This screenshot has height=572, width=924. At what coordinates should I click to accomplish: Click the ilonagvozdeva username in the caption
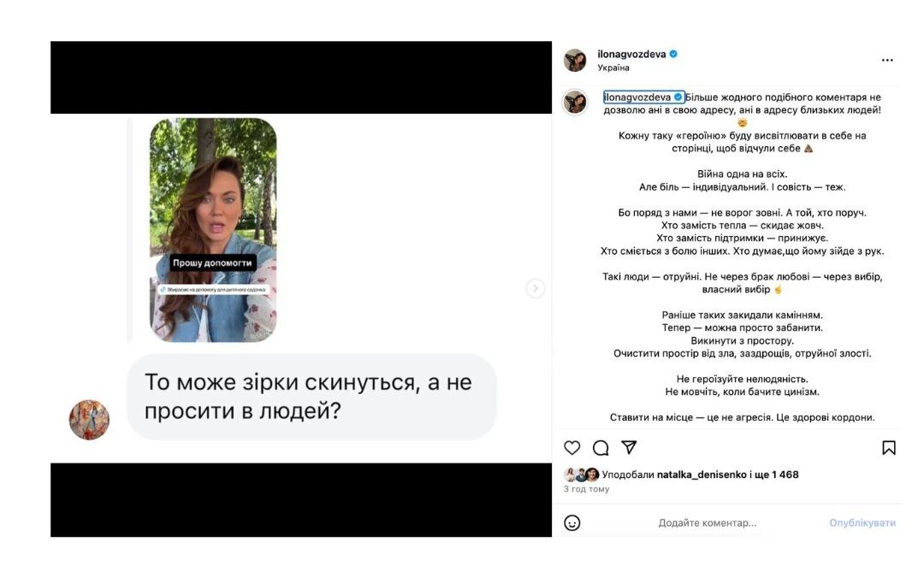[637, 97]
